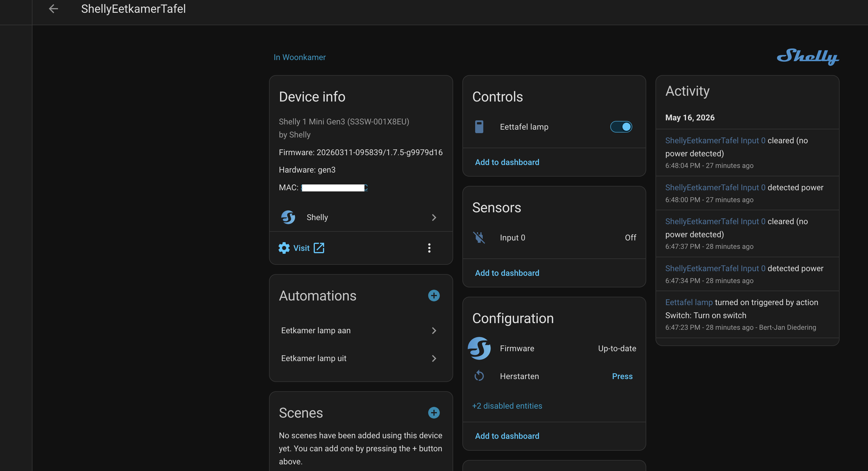The width and height of the screenshot is (868, 471).
Task: Add a new automation with plus icon
Action: [x=434, y=295]
